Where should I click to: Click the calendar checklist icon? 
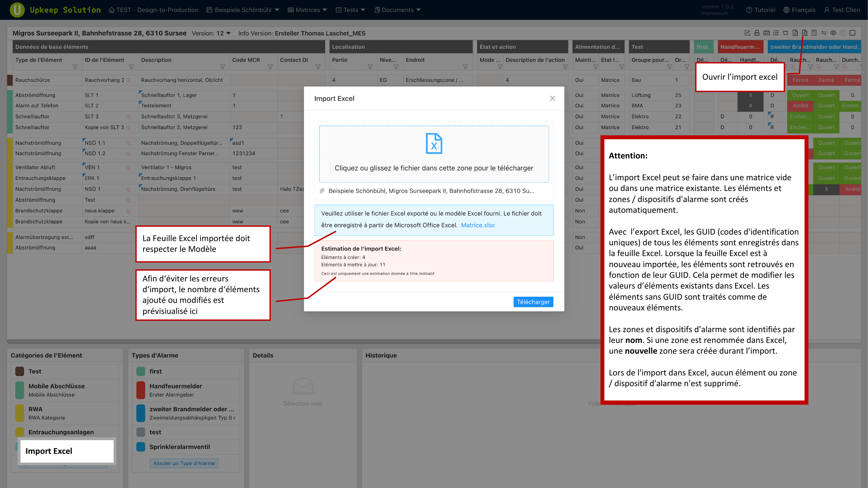coord(766,33)
